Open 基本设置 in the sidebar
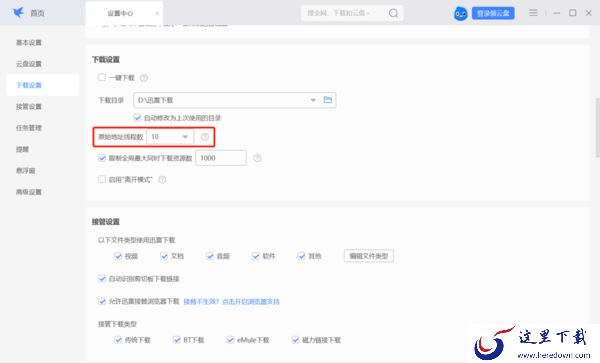 coord(29,42)
